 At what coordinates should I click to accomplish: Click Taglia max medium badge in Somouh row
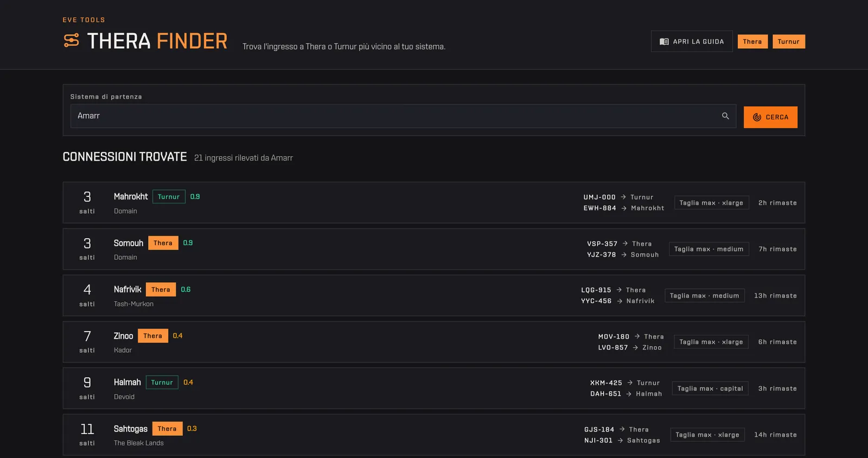pyautogui.click(x=709, y=249)
